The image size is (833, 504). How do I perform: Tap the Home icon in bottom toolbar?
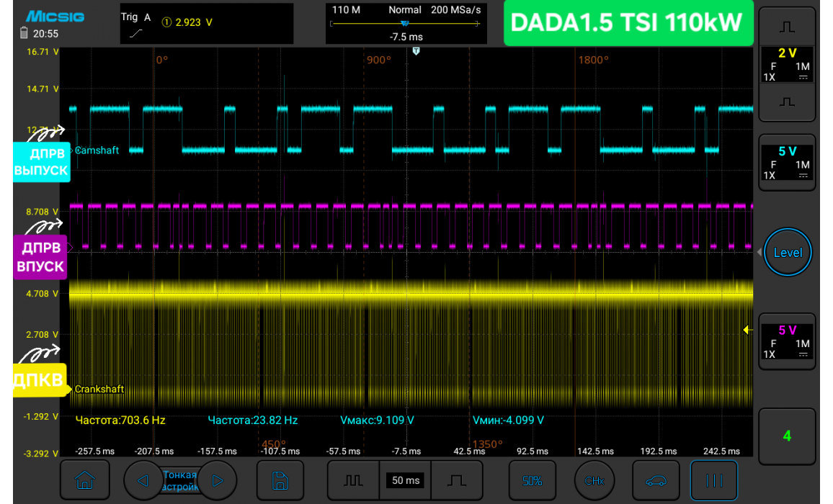(x=85, y=480)
